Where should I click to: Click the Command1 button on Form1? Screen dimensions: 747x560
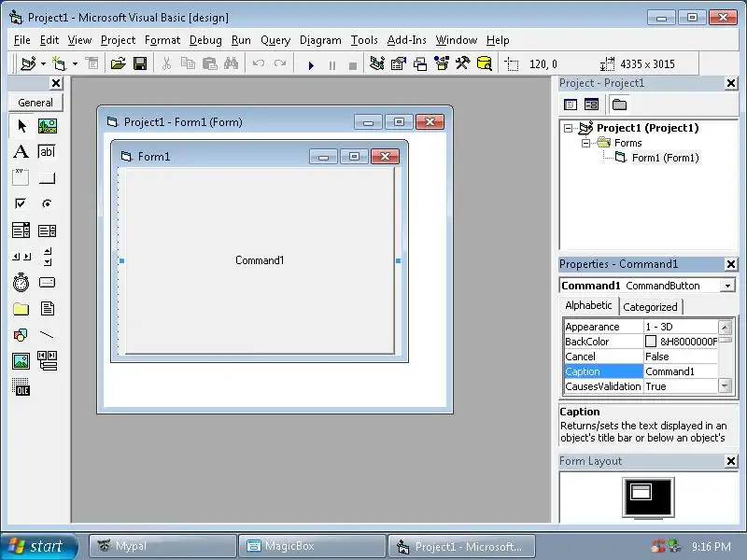pyautogui.click(x=261, y=261)
